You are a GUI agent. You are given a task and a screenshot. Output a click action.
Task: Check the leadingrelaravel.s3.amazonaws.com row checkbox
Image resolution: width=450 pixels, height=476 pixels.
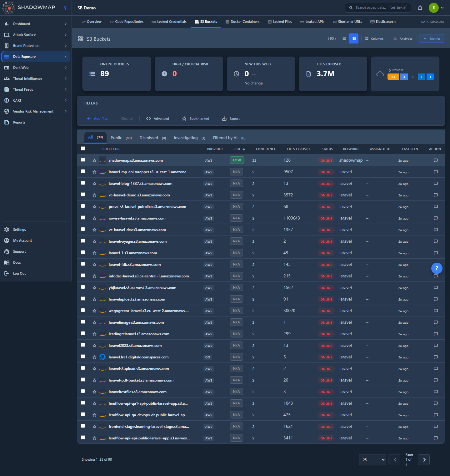pyautogui.click(x=83, y=333)
